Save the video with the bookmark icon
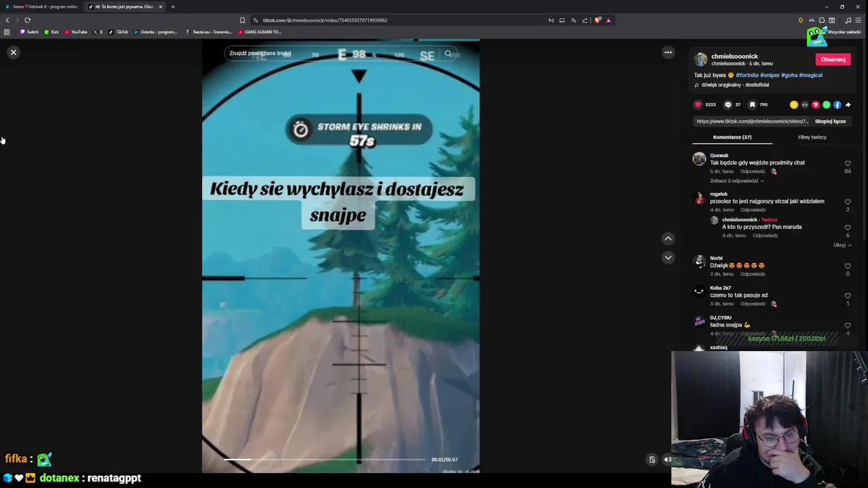 [752, 104]
